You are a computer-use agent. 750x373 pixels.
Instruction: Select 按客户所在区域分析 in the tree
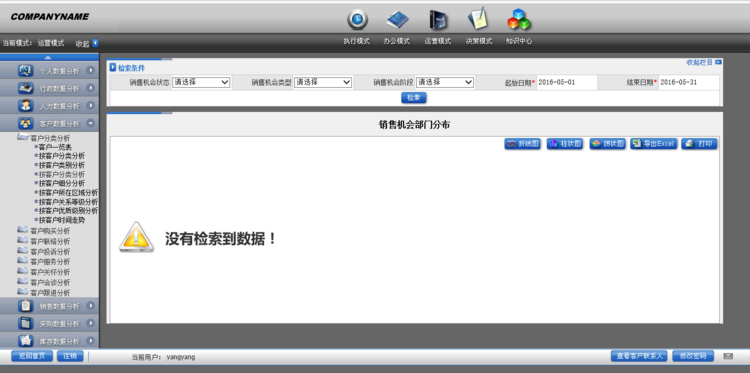68,192
